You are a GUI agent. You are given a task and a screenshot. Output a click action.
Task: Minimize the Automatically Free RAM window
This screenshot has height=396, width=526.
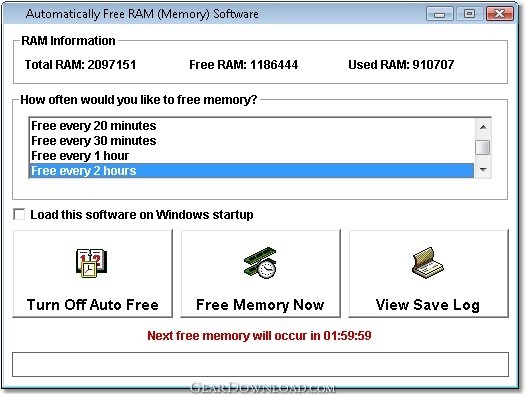pyautogui.click(x=439, y=14)
